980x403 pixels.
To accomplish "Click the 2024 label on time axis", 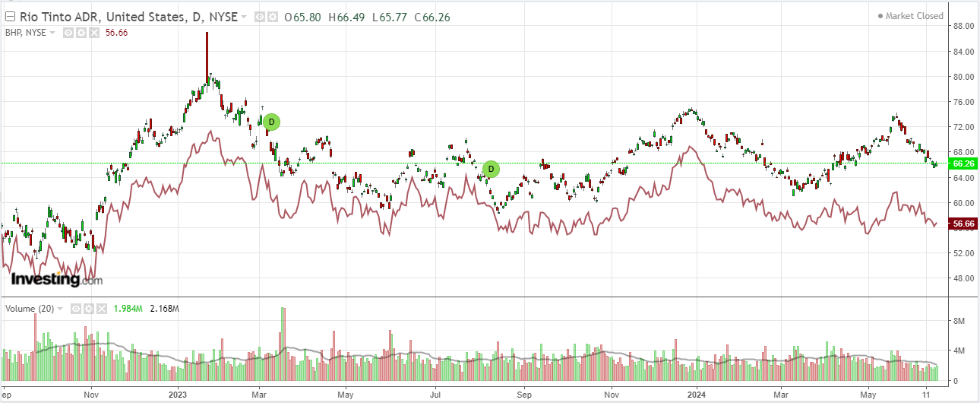I will 697,395.
